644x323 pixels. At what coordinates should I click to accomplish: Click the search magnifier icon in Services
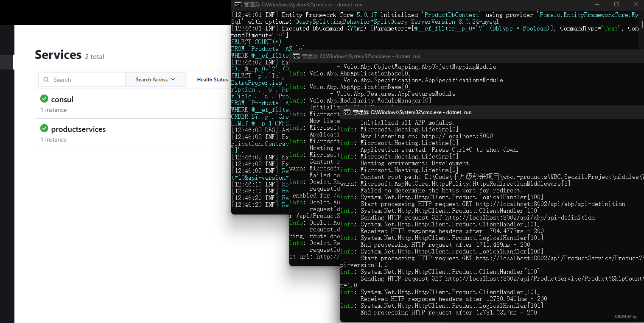(x=47, y=80)
